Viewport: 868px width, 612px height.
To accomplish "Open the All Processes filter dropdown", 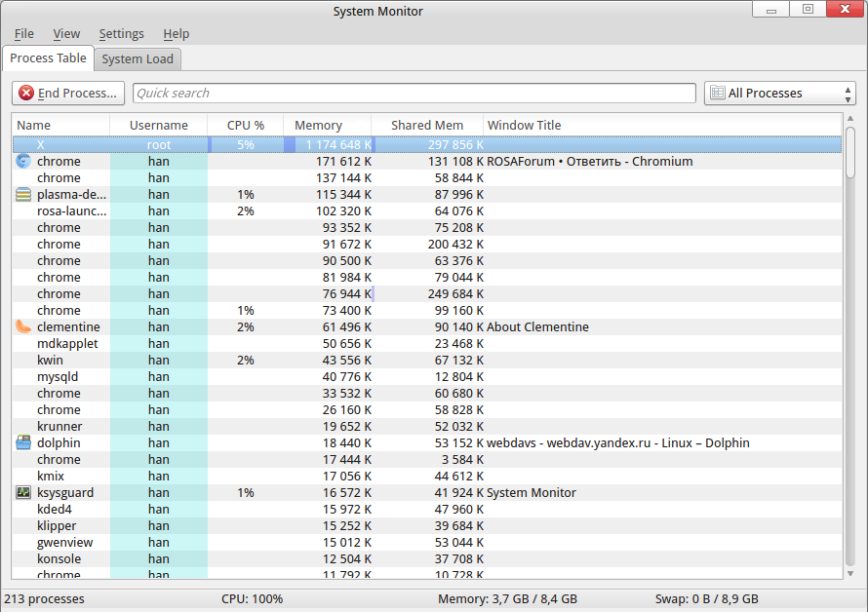I will coord(779,94).
